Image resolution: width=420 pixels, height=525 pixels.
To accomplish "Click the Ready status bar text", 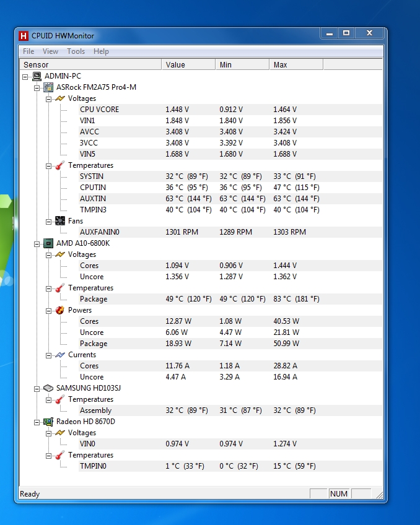I will pyautogui.click(x=30, y=494).
